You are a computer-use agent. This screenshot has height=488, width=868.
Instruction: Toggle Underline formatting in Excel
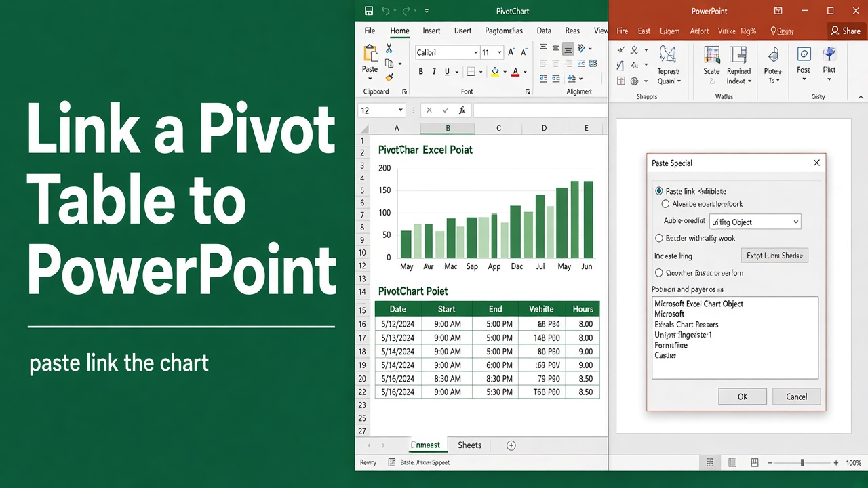(447, 72)
